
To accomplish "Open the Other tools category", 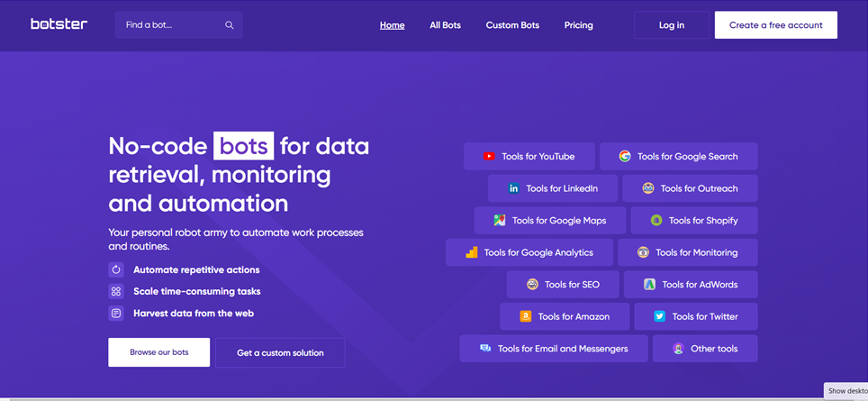I will [x=705, y=349].
